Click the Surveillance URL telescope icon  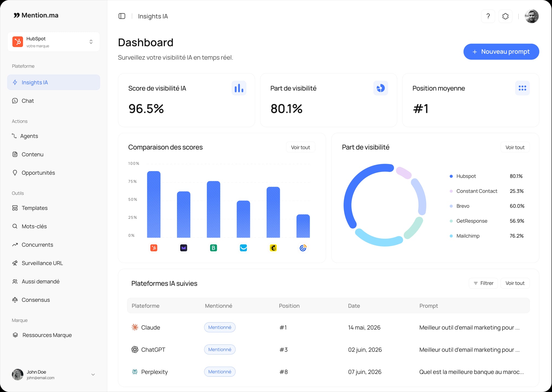15,263
